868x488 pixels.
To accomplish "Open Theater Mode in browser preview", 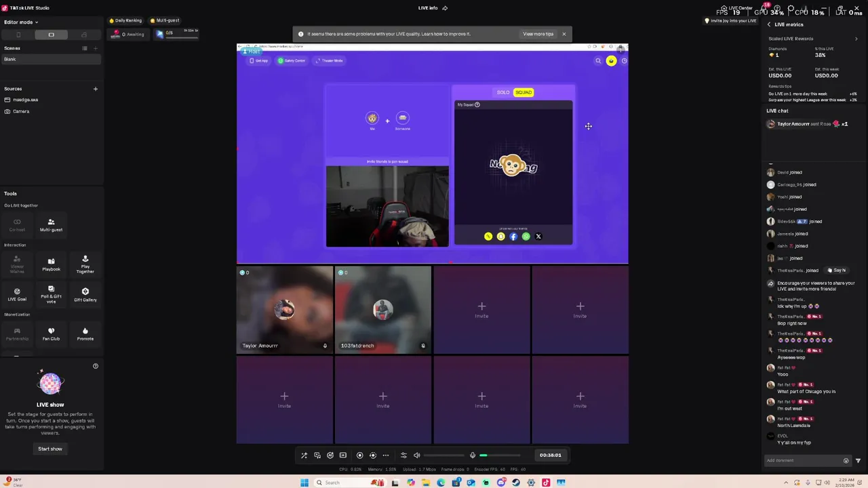I will coord(330,61).
